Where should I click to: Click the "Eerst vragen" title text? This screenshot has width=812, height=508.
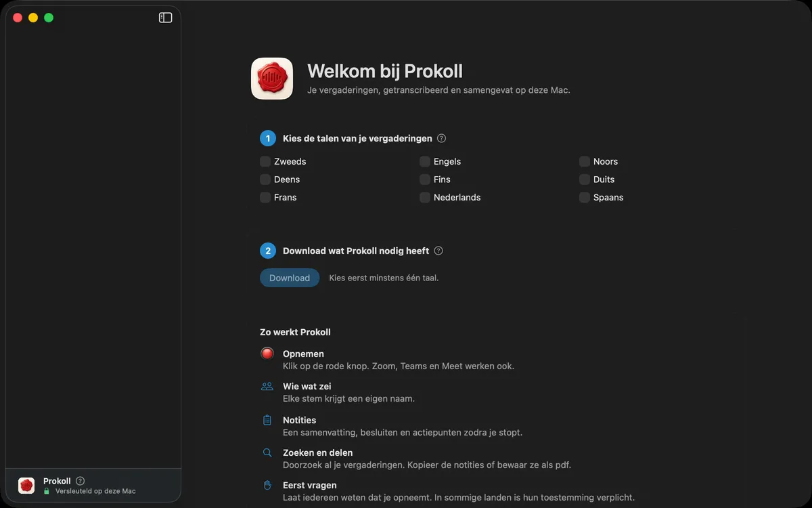310,485
